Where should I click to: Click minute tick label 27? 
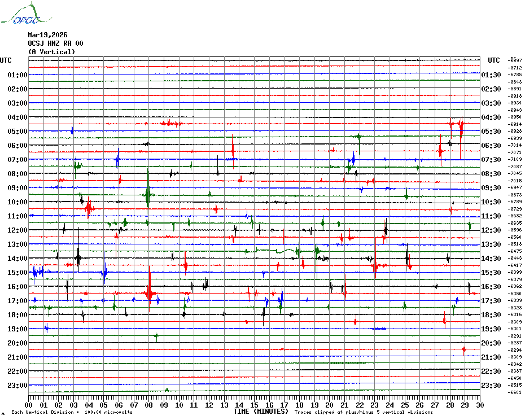pos(435,405)
